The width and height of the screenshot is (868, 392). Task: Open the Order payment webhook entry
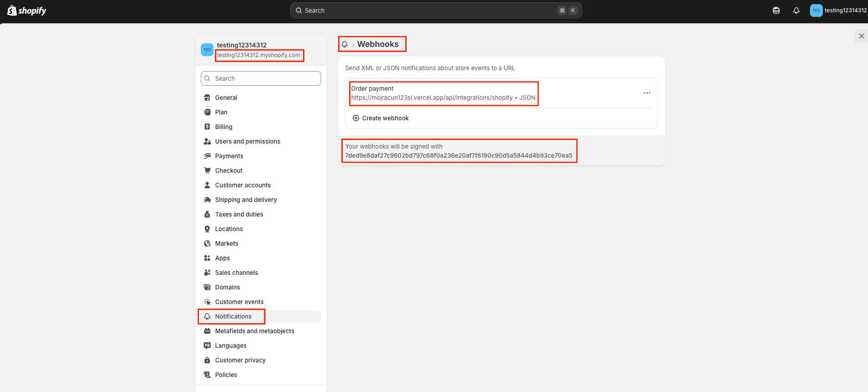point(443,93)
